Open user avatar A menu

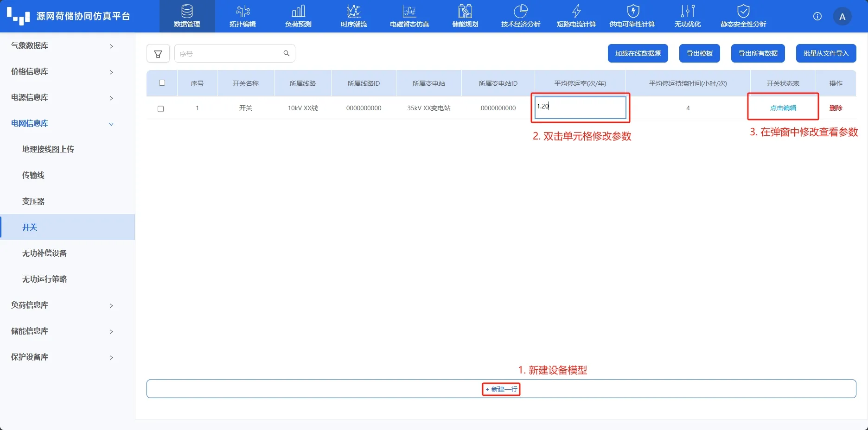pyautogui.click(x=842, y=17)
